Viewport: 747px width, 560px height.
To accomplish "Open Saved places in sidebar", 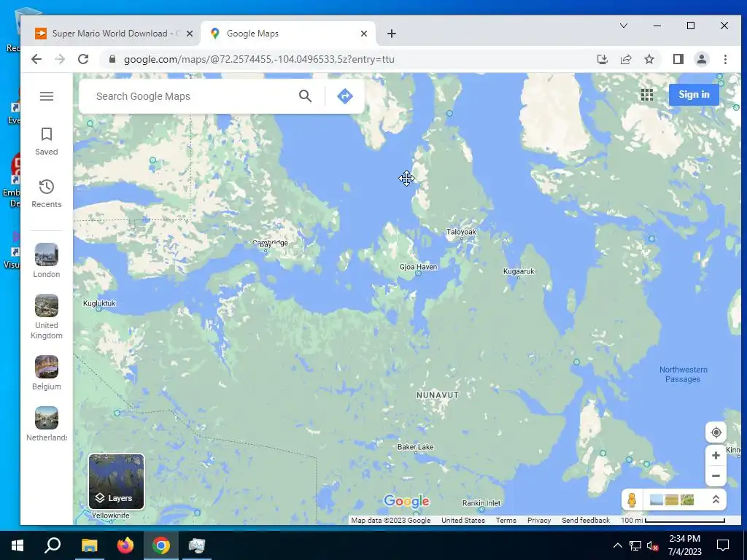I will (x=46, y=141).
